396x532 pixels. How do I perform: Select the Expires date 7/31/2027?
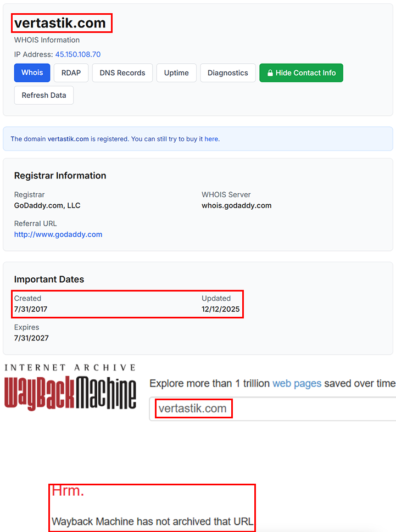click(x=31, y=338)
